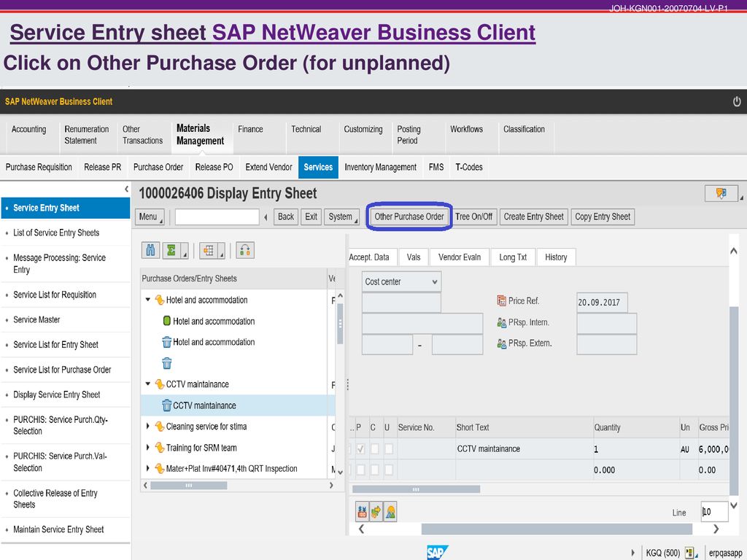Open the layout icon dropdown arrow
Screen dimensions: 747x560
(222, 252)
